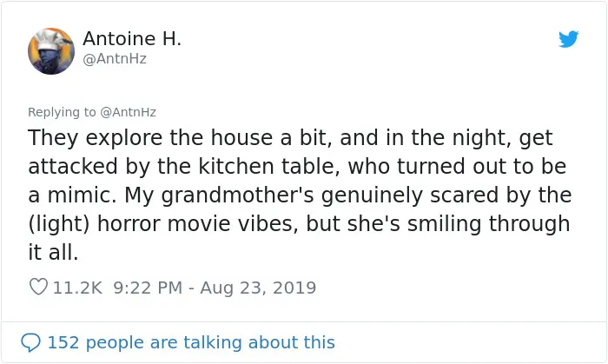The height and width of the screenshot is (364, 608).
Task: Click the chef hat on the avatar
Action: point(50,37)
